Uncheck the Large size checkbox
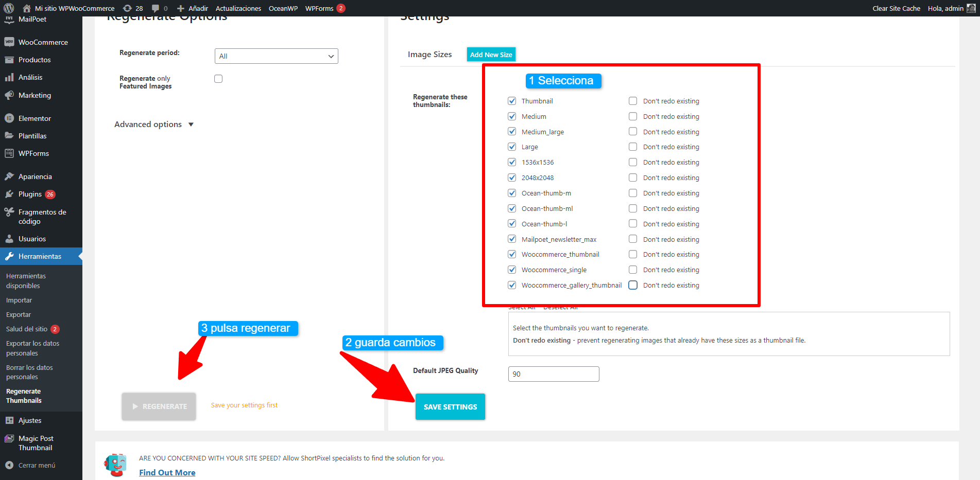980x480 pixels. click(x=512, y=147)
